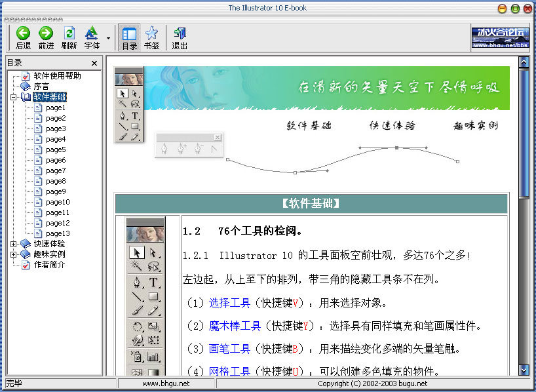Viewport: 536px width, 392px height.
Task: Close the small pen tools floating palette
Action: point(218,138)
